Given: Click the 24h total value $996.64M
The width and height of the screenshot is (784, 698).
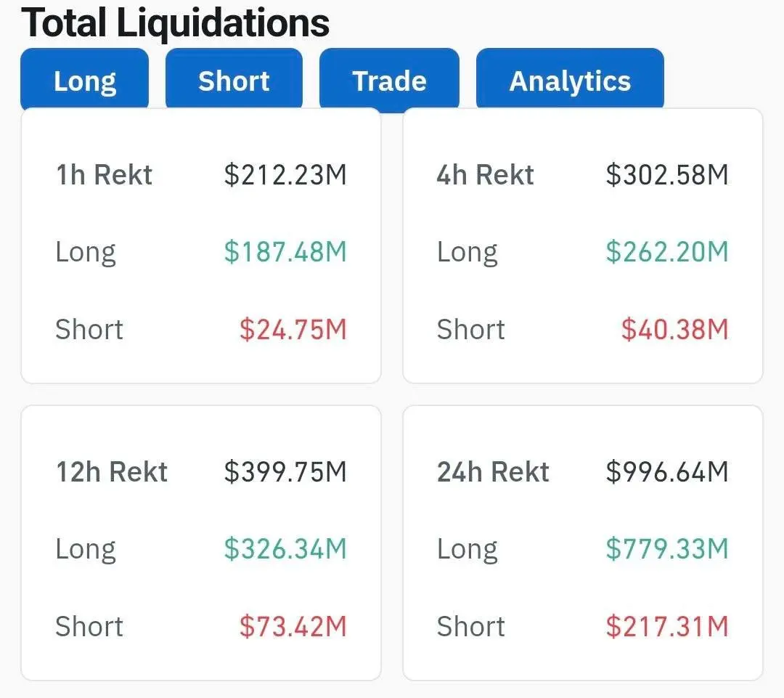Looking at the screenshot, I should coord(667,472).
